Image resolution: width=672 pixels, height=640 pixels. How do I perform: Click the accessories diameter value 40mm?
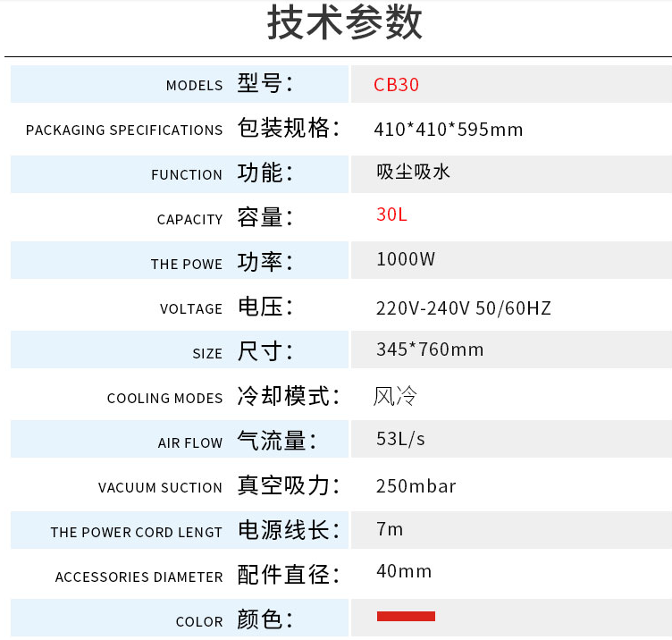click(x=404, y=571)
